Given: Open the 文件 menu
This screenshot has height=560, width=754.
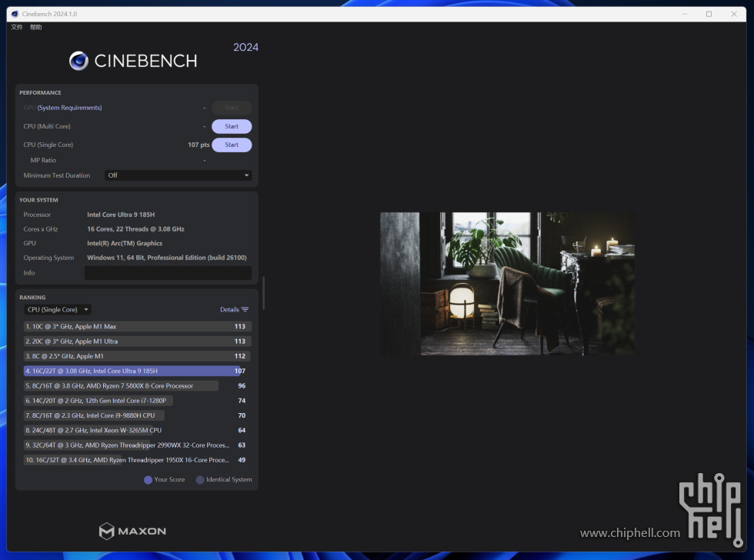Looking at the screenshot, I should point(17,28).
